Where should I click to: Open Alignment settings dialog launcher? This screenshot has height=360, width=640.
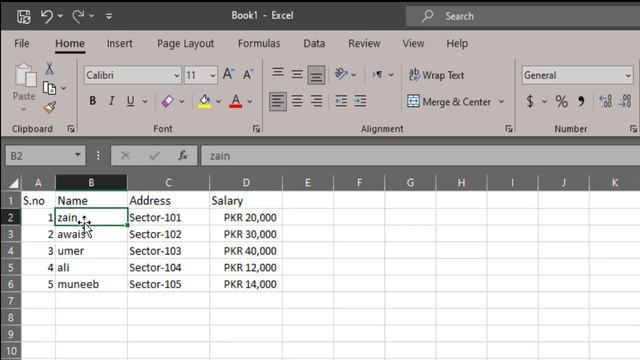pyautogui.click(x=509, y=129)
